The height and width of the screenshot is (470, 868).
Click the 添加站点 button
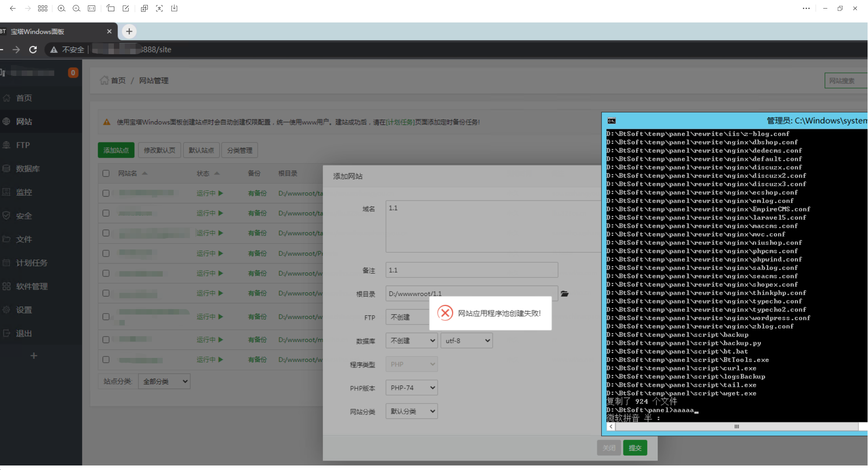pos(116,150)
